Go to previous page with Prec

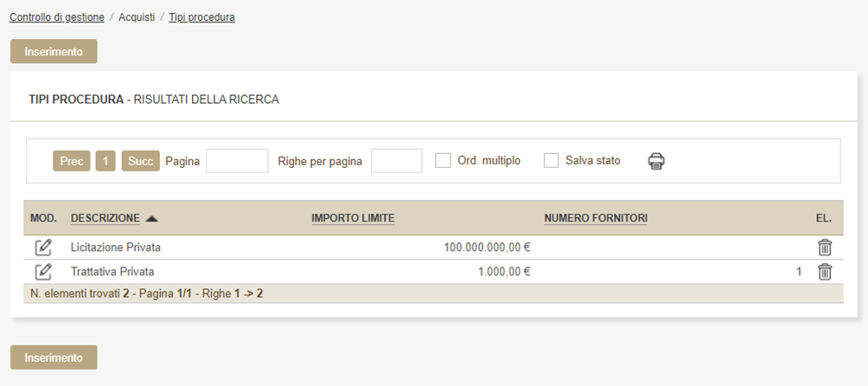pyautogui.click(x=72, y=161)
